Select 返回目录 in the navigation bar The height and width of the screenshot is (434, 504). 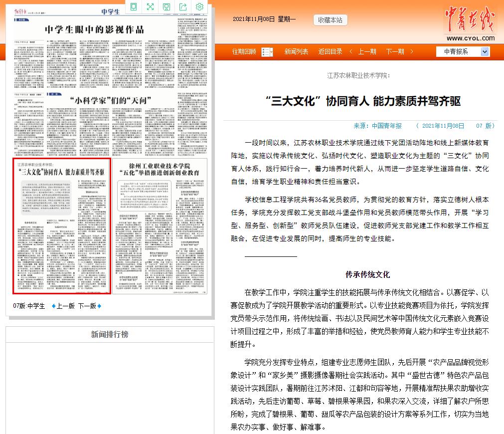click(x=330, y=52)
